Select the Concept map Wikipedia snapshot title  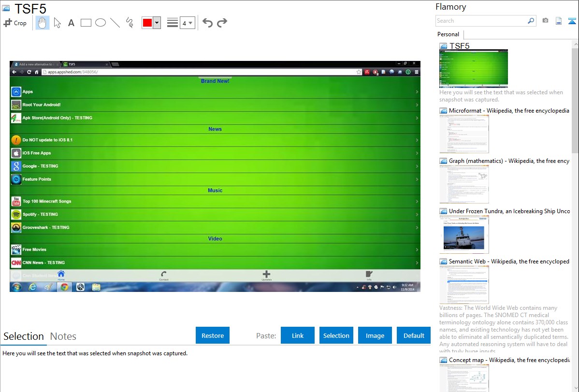(509, 360)
